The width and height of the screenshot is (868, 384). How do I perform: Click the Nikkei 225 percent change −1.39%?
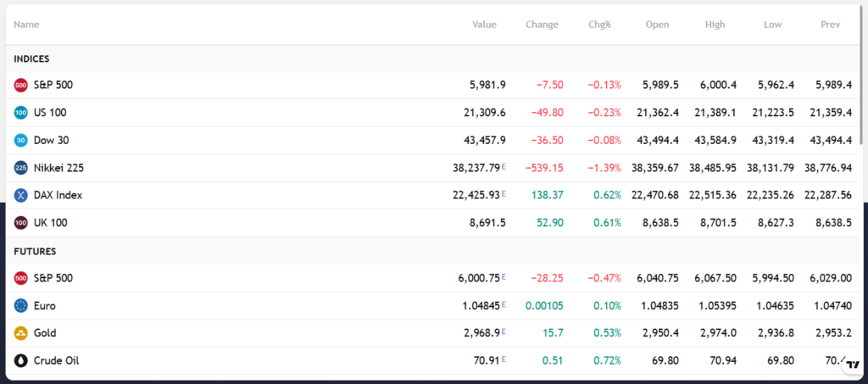click(x=604, y=168)
